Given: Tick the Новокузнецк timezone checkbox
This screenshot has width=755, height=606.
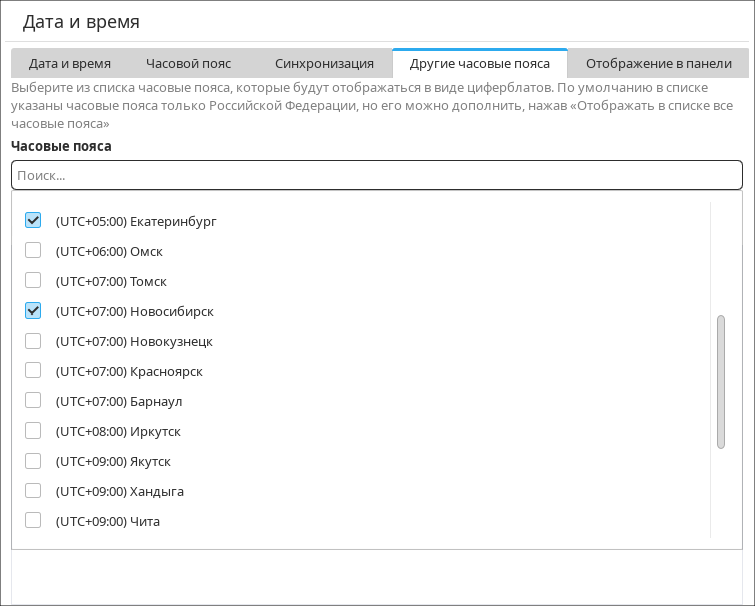Looking at the screenshot, I should pyautogui.click(x=33, y=341).
